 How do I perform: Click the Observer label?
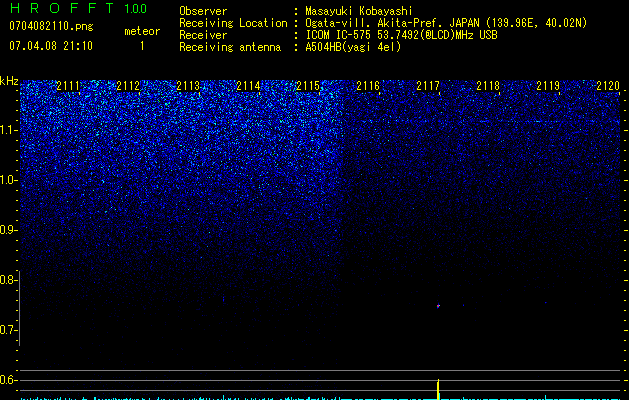pos(203,11)
